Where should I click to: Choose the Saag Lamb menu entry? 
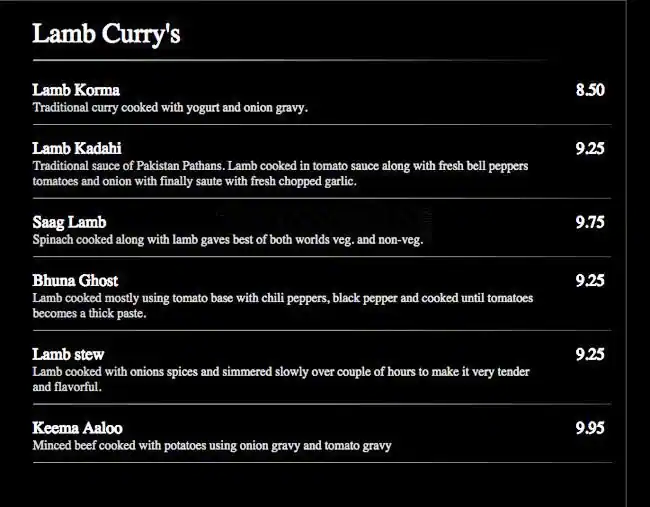point(69,222)
